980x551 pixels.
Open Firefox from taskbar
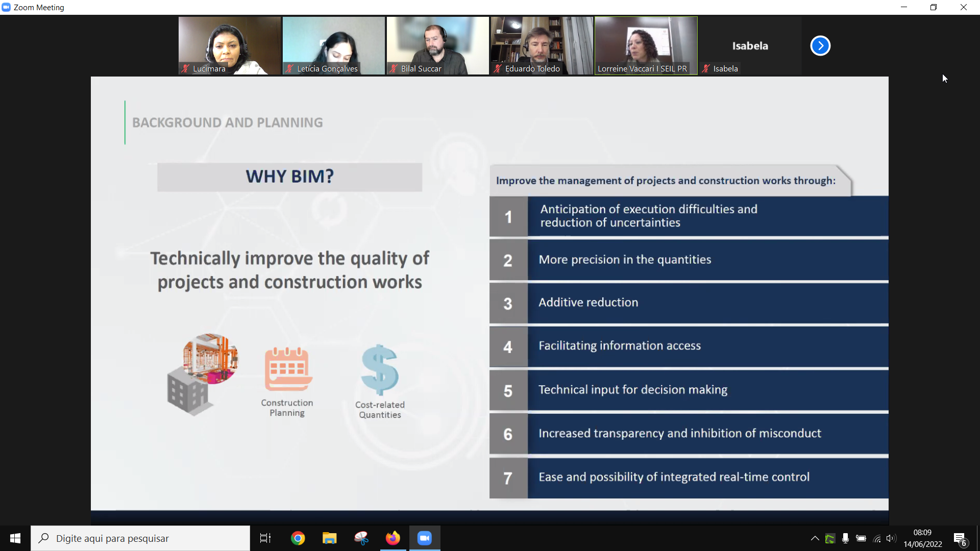coord(393,538)
